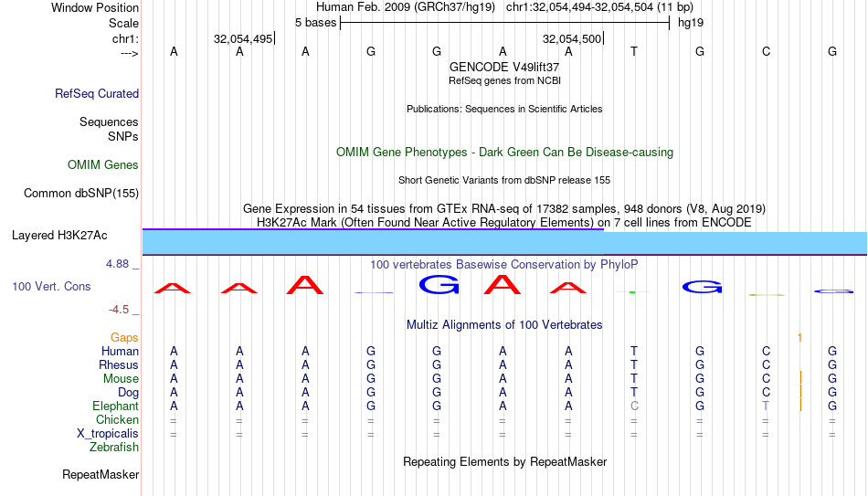Open Short Genetic Variants dbSNP 155 title
This screenshot has height=496, width=868.
pyautogui.click(x=504, y=180)
